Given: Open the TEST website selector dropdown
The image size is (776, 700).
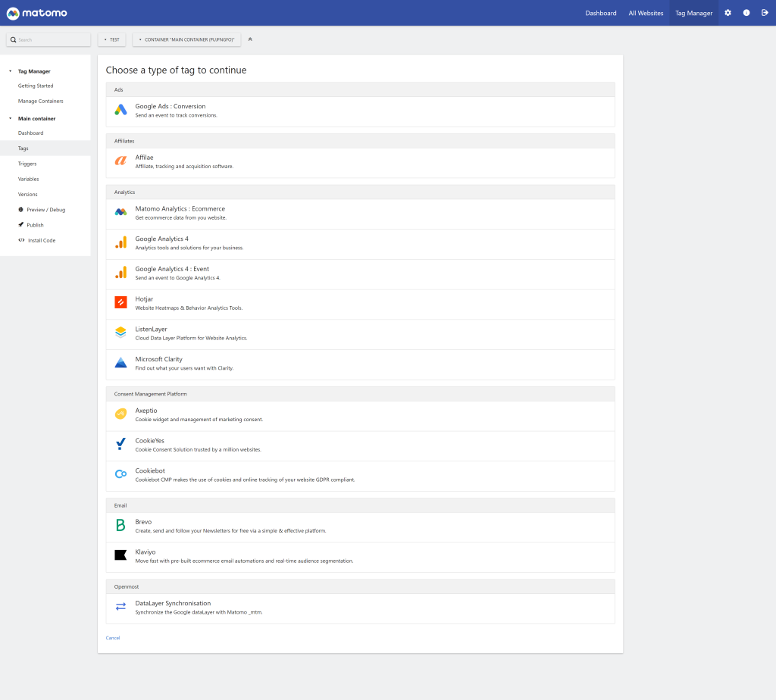Looking at the screenshot, I should 112,39.
